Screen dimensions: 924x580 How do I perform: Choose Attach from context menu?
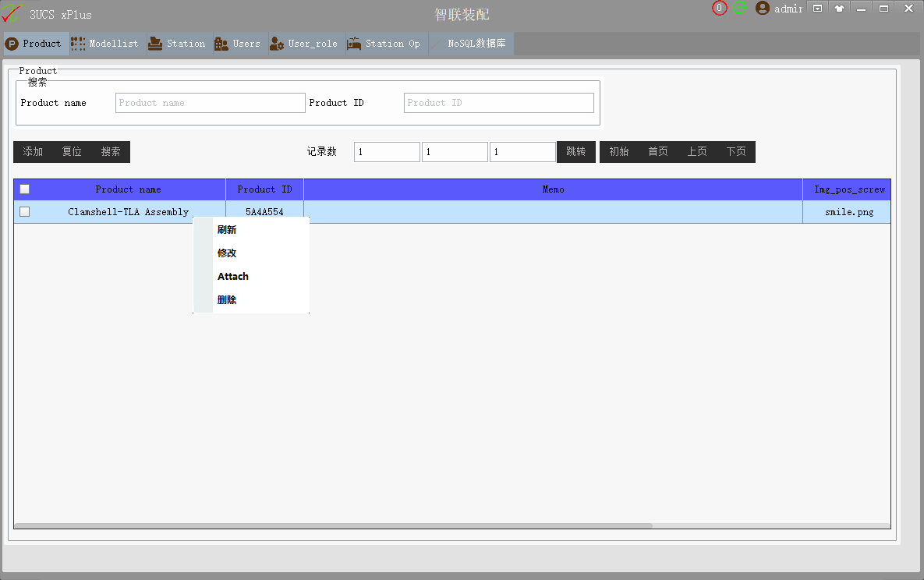[x=251, y=277]
